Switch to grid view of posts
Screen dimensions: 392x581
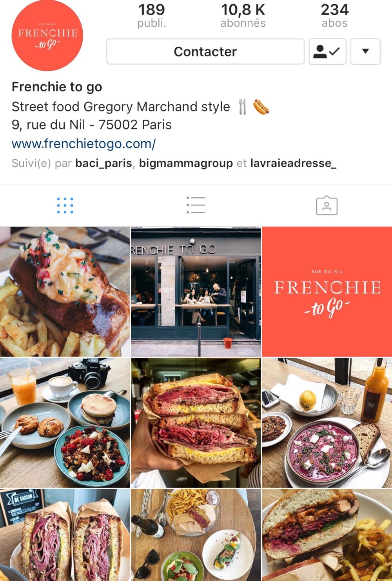coord(65,205)
